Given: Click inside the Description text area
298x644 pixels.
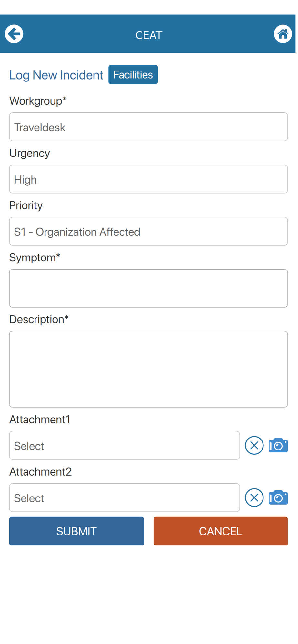Looking at the screenshot, I should tap(148, 369).
